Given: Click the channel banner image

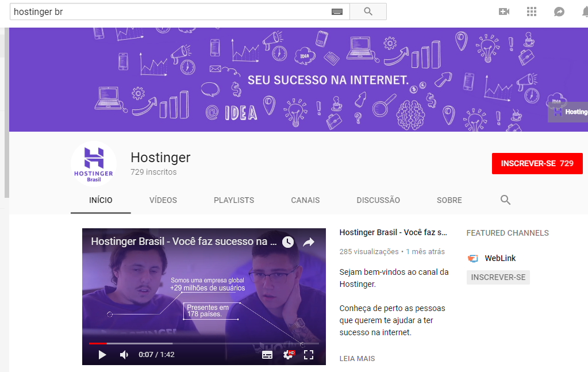Looking at the screenshot, I should click(298, 79).
